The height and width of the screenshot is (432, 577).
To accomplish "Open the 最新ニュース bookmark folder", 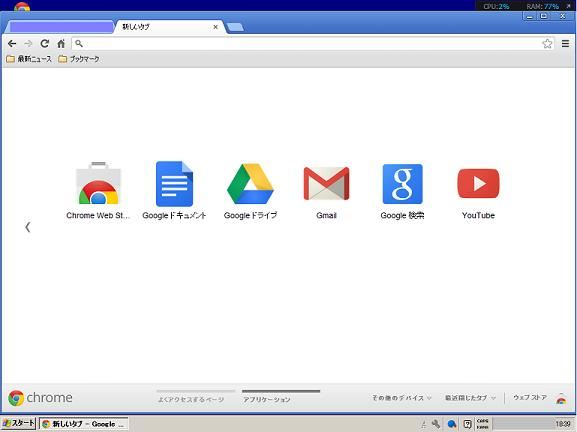I will (x=29, y=59).
